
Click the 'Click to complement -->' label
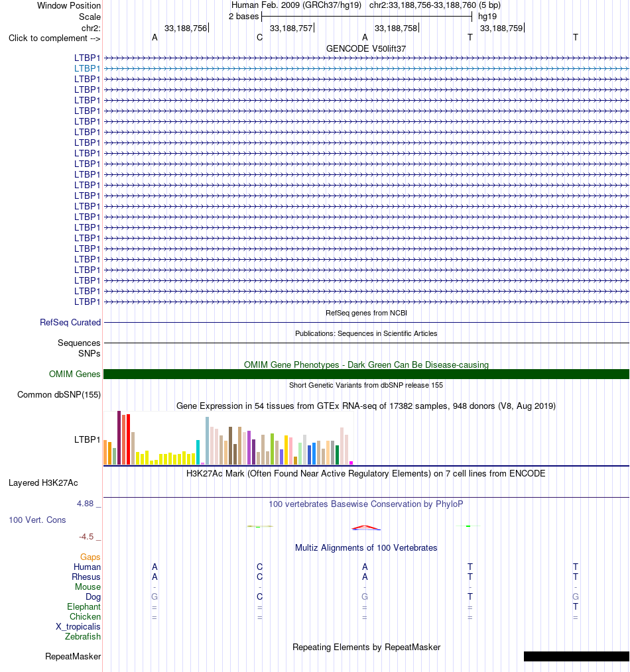tap(54, 38)
